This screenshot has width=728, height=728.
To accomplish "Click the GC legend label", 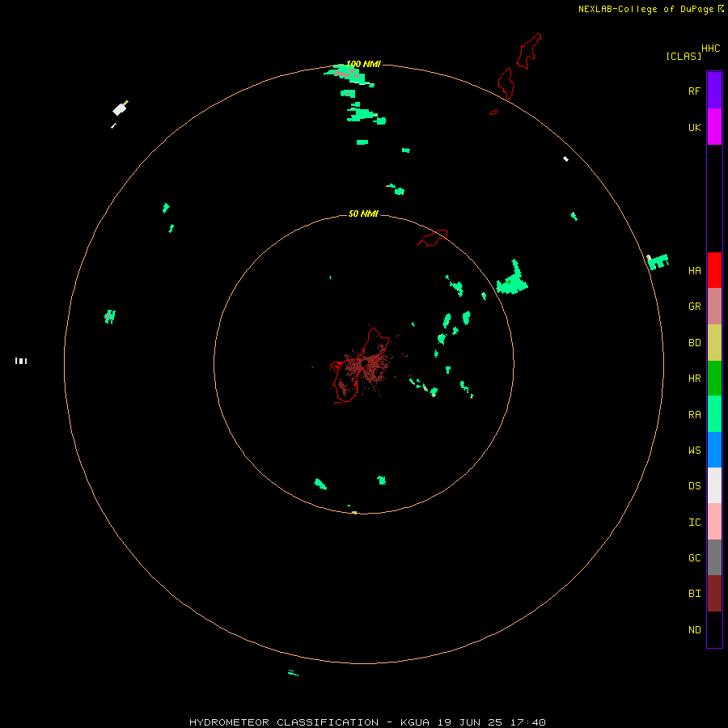I will 694,557.
